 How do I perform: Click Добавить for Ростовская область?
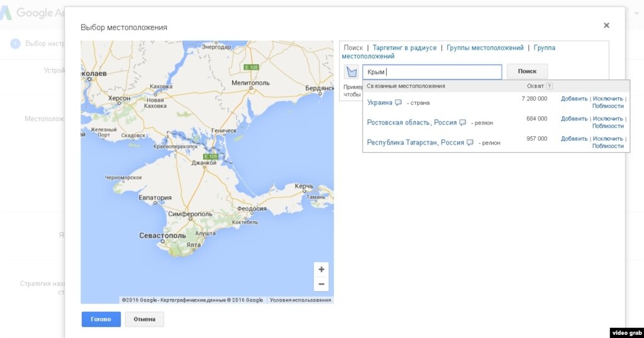pos(574,119)
